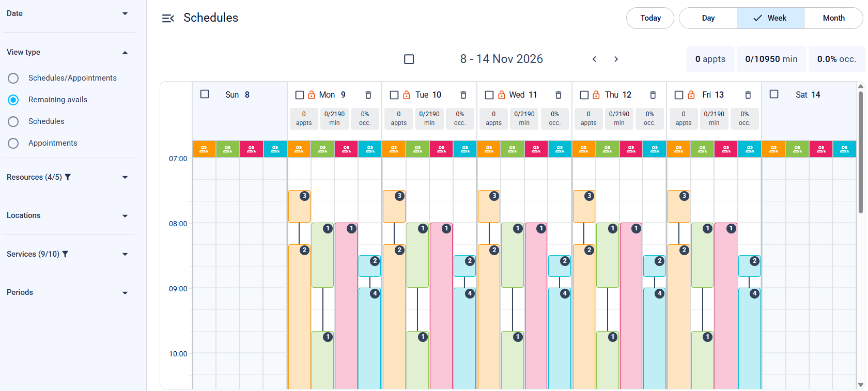
Task: Click the Today button
Action: pyautogui.click(x=650, y=18)
